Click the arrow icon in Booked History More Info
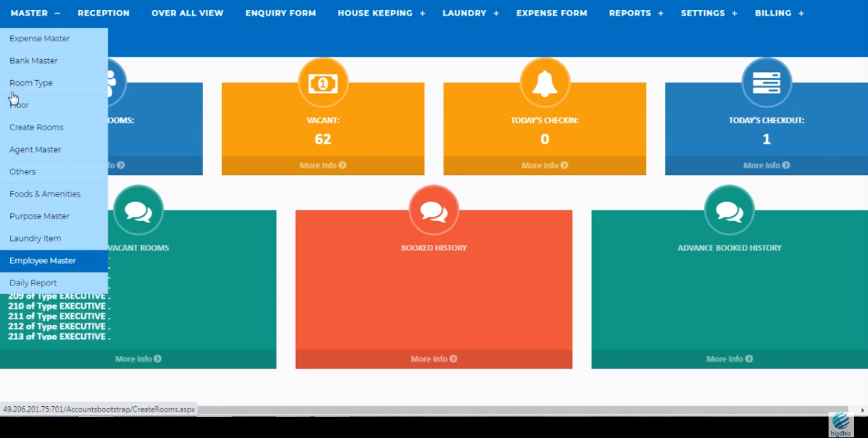The height and width of the screenshot is (438, 868). tap(453, 359)
